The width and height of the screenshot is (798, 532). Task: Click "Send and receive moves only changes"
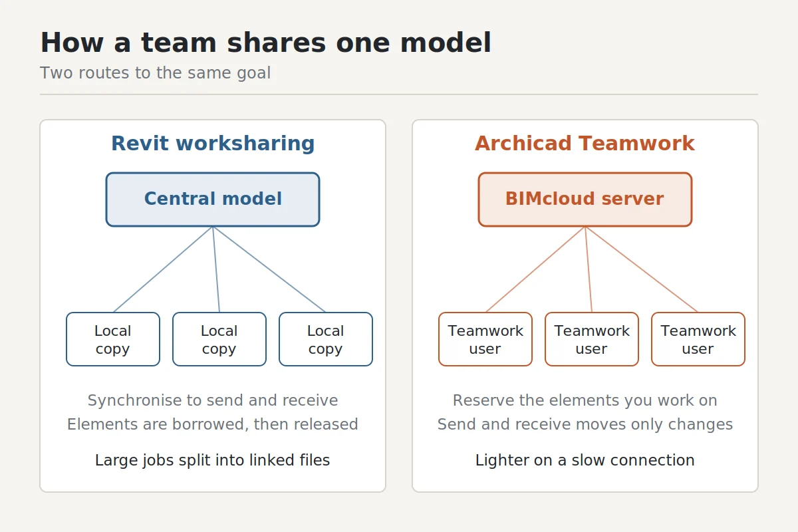[585, 424]
